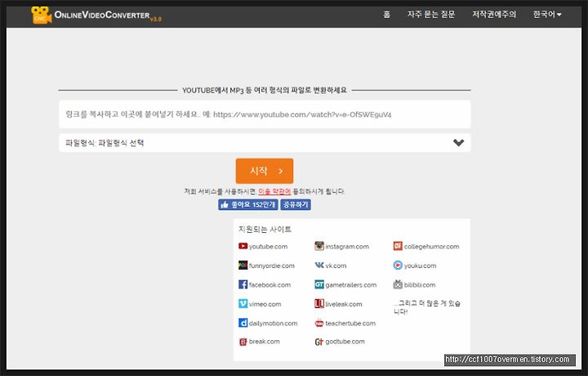
Task: Click the gametrailers.com GT icon
Action: [319, 284]
